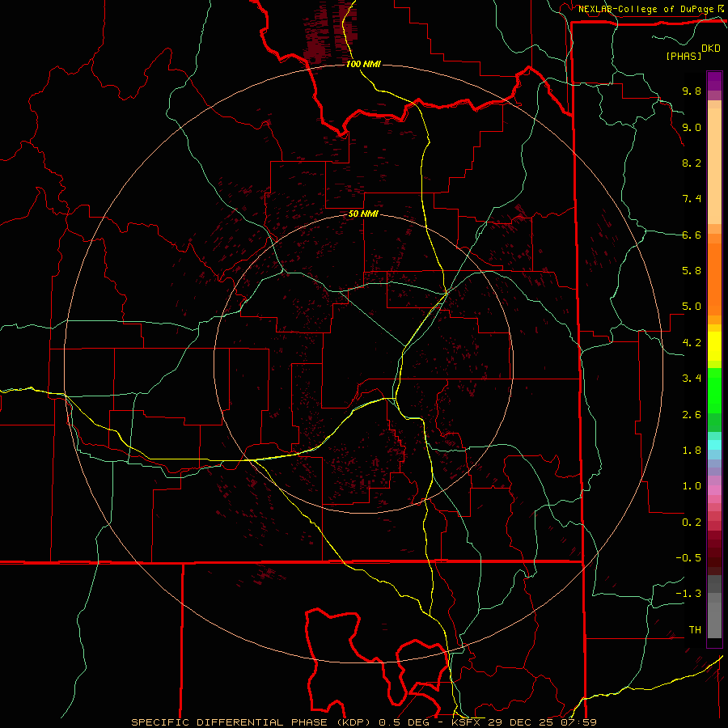The height and width of the screenshot is (728, 728).
Task: Select the 9.0 value on color scale
Action: [x=692, y=127]
